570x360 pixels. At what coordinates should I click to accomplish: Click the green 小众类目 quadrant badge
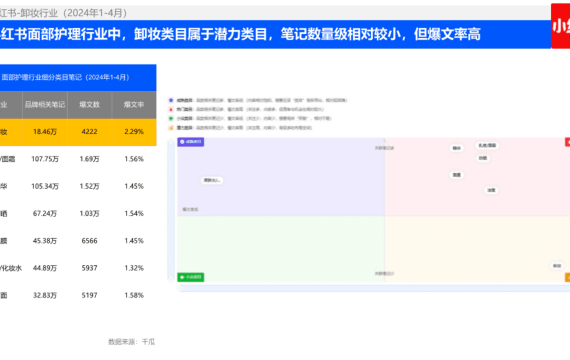coord(190,277)
